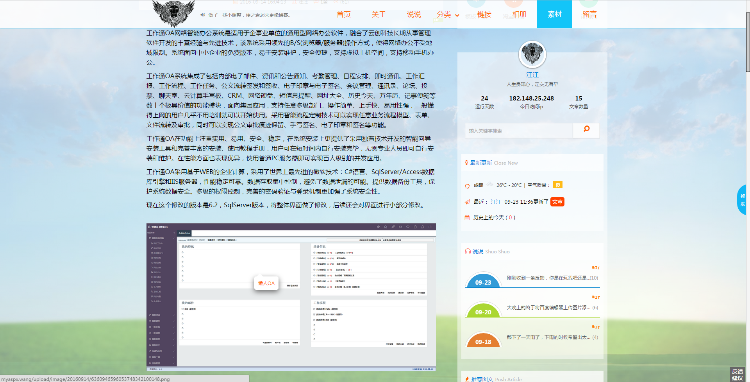
Task: Open the 相册 album menu item
Action: 519,14
